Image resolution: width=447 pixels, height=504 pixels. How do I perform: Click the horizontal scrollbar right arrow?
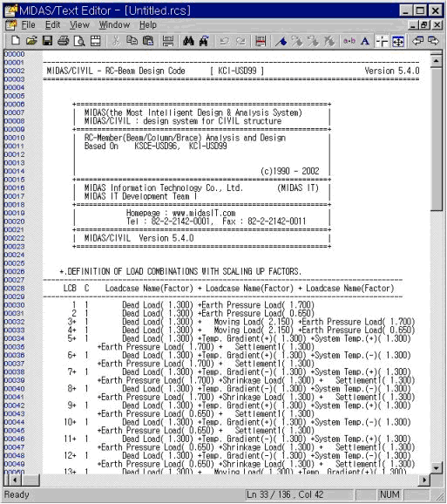(424, 480)
